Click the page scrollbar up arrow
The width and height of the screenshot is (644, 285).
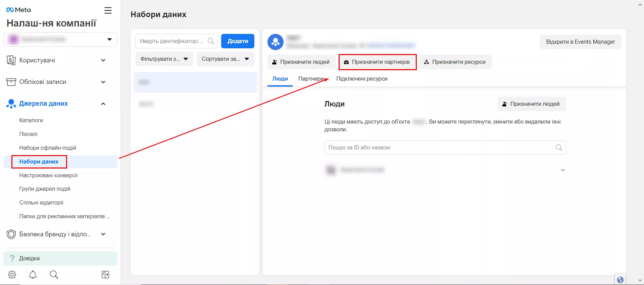tap(640, 4)
